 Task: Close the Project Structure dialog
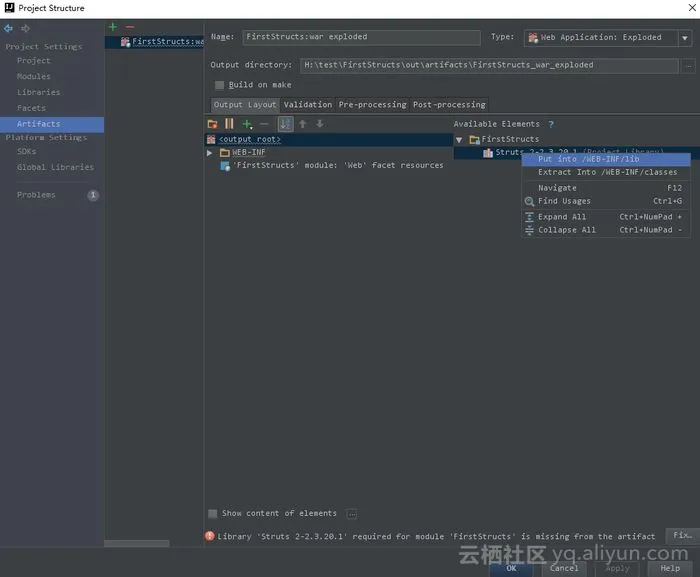click(692, 8)
